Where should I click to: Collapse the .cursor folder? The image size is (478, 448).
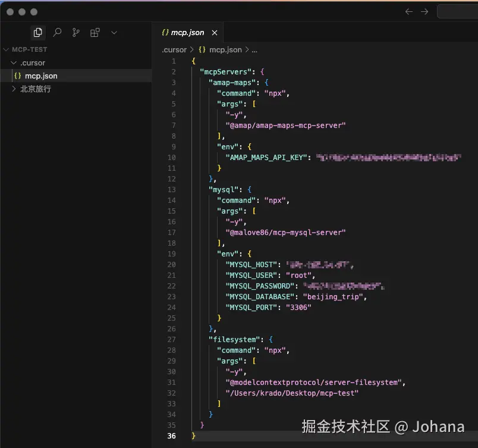click(13, 62)
